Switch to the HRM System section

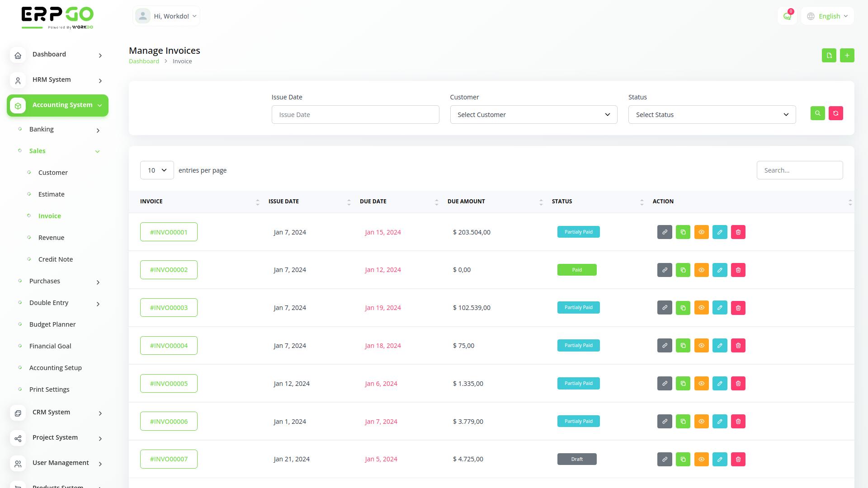pos(52,80)
